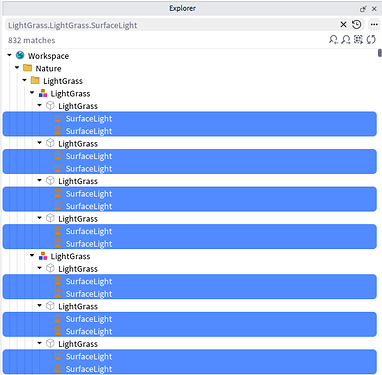Screen dimensions: 382x375
Task: Click the second LightGrass model icon
Action: coord(43,256)
